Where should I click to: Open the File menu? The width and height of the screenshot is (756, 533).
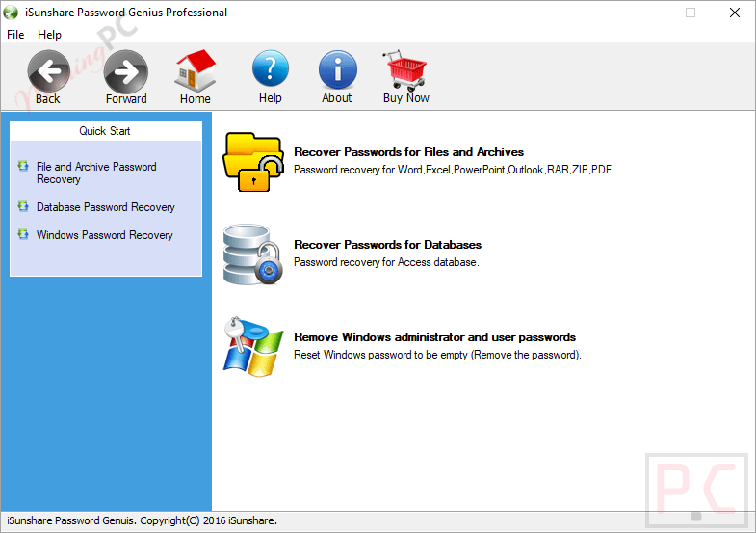click(x=15, y=35)
